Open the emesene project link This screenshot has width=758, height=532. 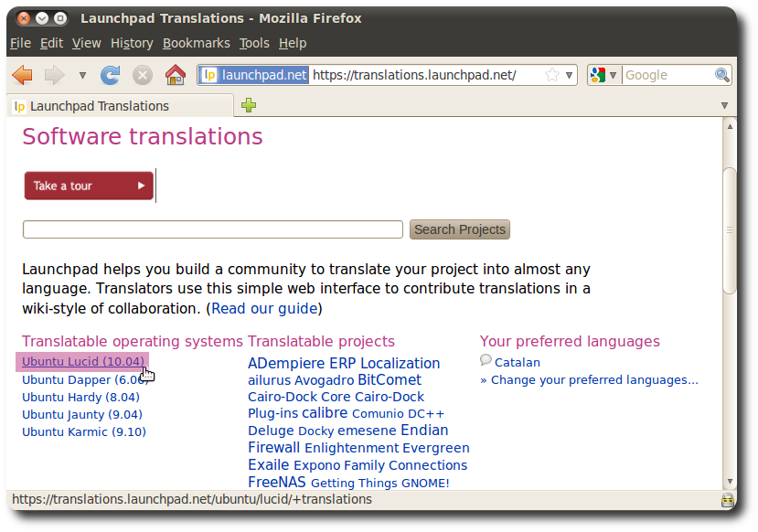[367, 431]
